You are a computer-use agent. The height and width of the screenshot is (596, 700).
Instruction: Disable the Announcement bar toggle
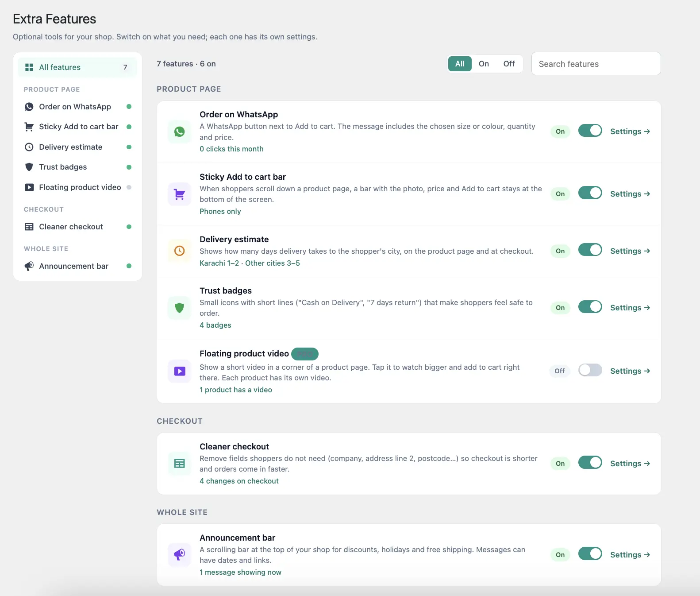590,554
